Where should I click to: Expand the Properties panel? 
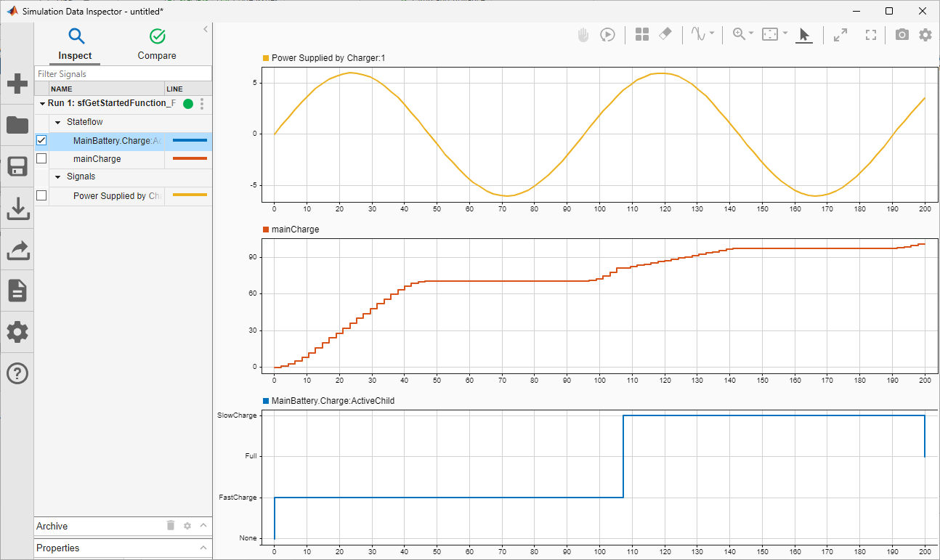pos(203,548)
